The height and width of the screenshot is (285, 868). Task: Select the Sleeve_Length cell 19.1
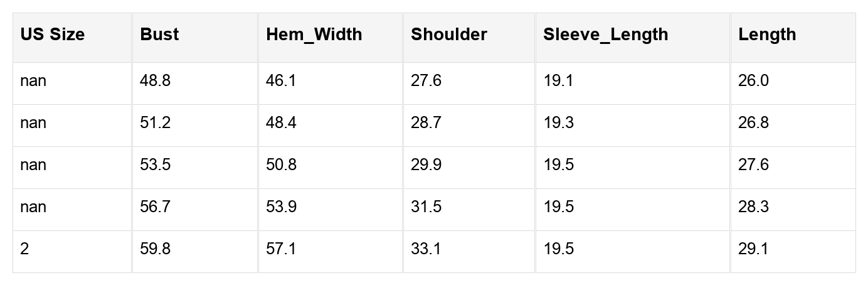coord(558,81)
